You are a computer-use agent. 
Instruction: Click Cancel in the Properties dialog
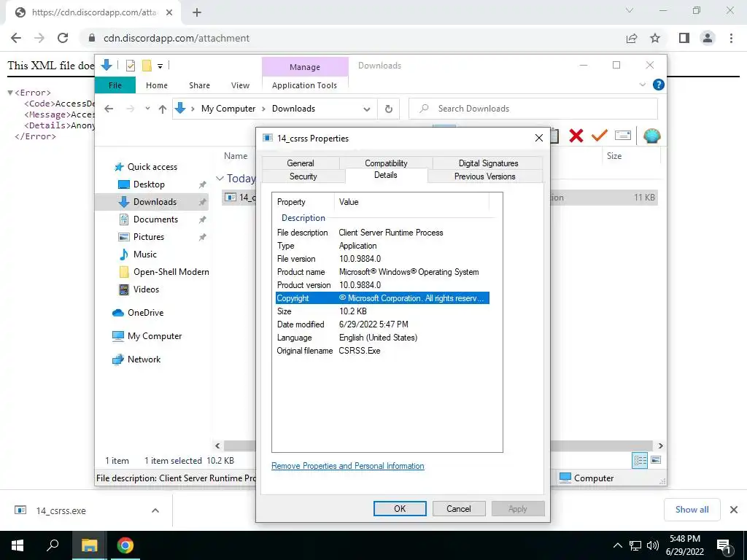point(459,508)
